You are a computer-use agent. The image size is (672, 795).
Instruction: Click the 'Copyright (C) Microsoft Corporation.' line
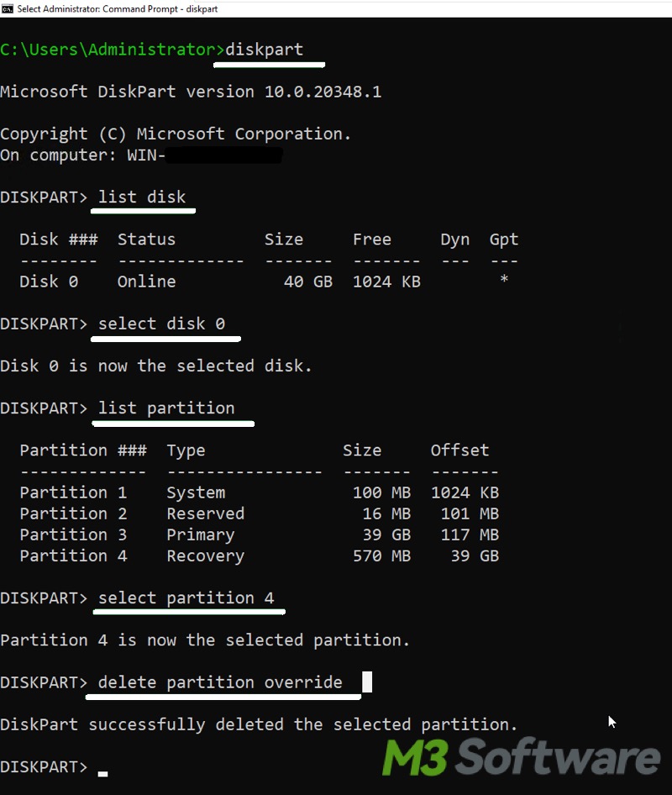(x=176, y=134)
